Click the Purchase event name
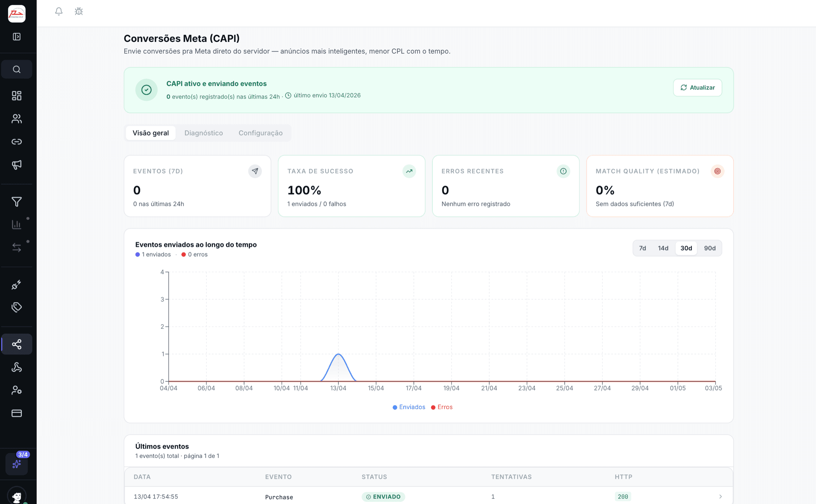This screenshot has height=504, width=816. [x=279, y=497]
